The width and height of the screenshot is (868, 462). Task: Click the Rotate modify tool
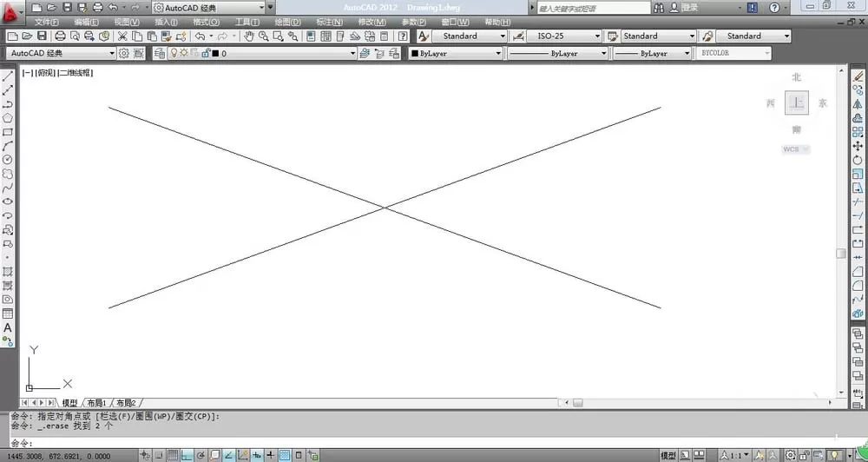coord(858,160)
